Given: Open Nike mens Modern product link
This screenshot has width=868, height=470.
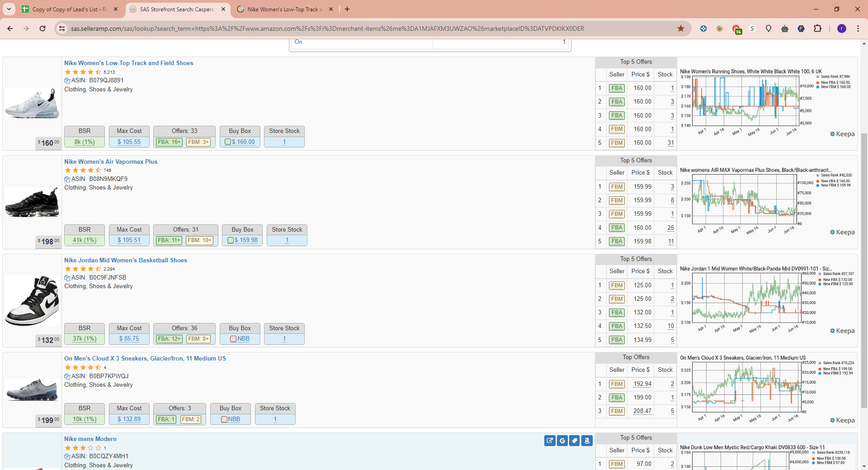Looking at the screenshot, I should [x=90, y=439].
